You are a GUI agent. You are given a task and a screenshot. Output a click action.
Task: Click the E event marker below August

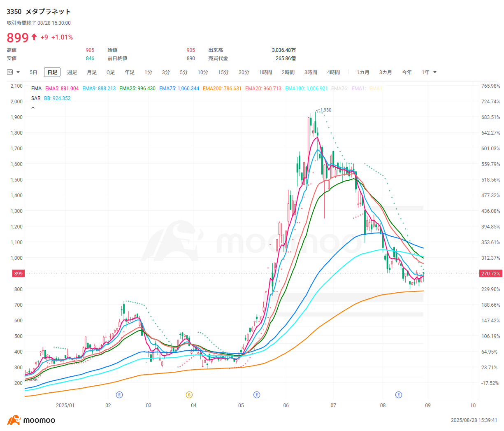click(398, 394)
